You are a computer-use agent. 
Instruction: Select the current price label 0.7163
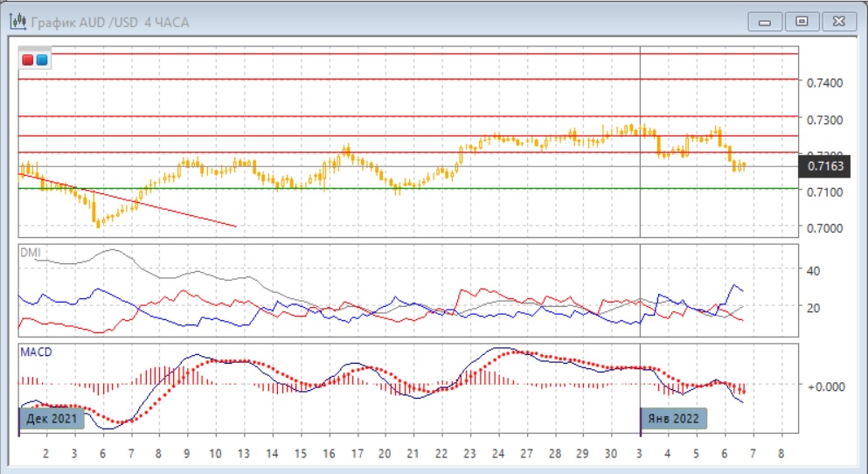pos(824,166)
